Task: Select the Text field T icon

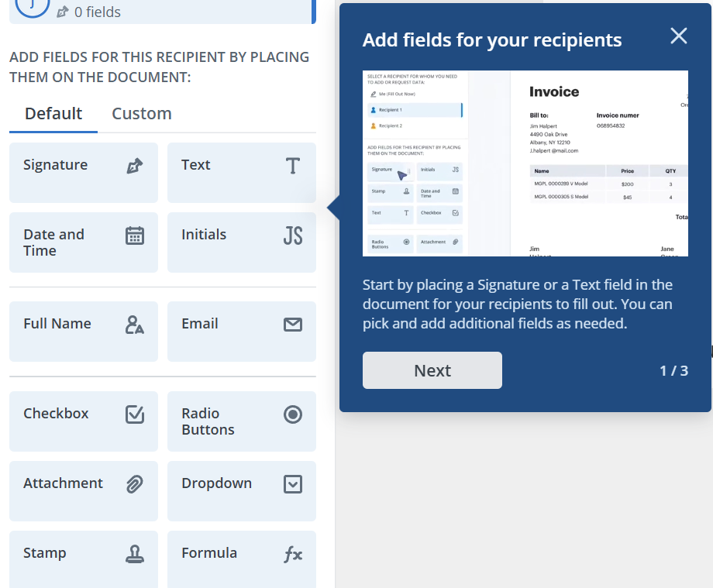Action: [293, 166]
